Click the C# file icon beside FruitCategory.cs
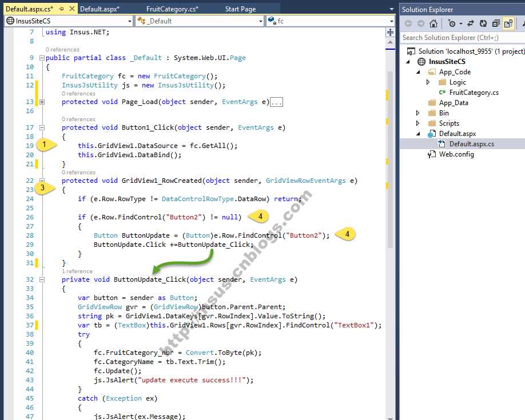The width and height of the screenshot is (525, 420). point(442,93)
